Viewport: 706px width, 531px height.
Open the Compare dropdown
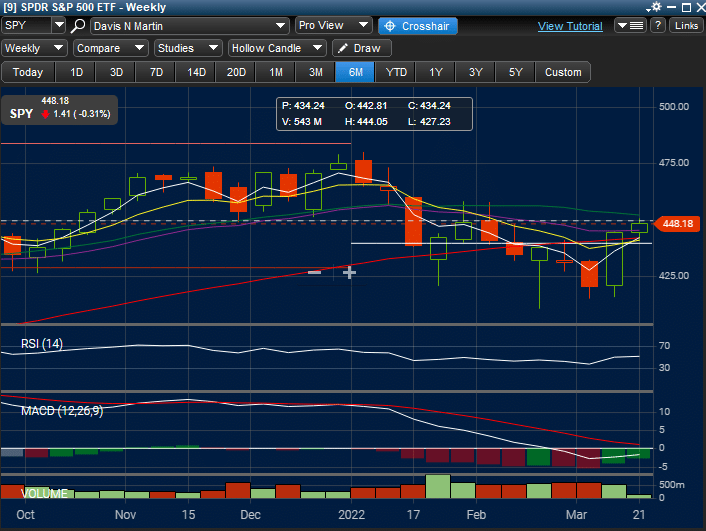tap(111, 48)
